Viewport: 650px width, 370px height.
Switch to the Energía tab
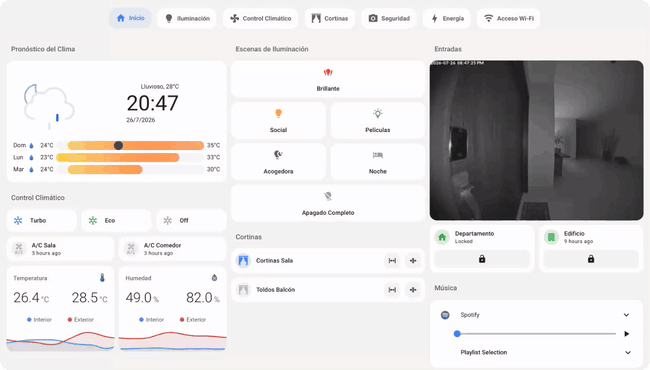point(447,18)
